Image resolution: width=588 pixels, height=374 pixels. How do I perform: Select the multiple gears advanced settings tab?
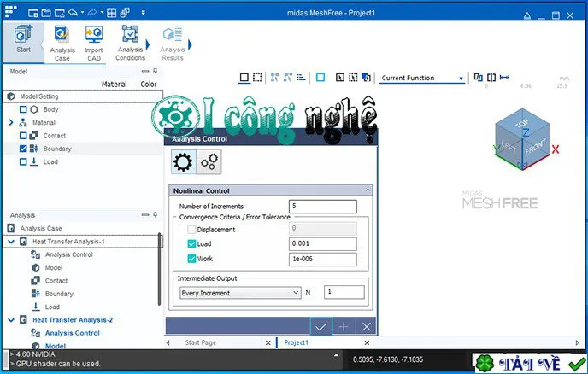[x=209, y=162]
